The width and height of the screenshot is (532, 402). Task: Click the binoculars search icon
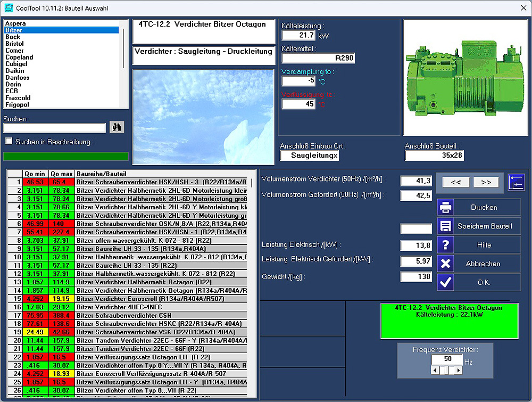(x=117, y=127)
